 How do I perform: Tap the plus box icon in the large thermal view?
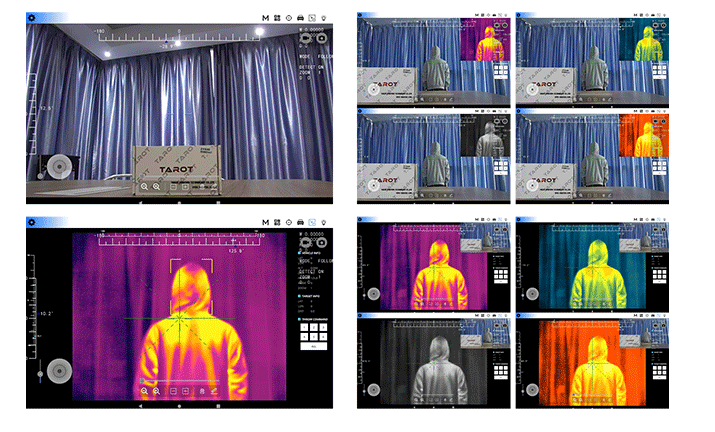point(185,391)
